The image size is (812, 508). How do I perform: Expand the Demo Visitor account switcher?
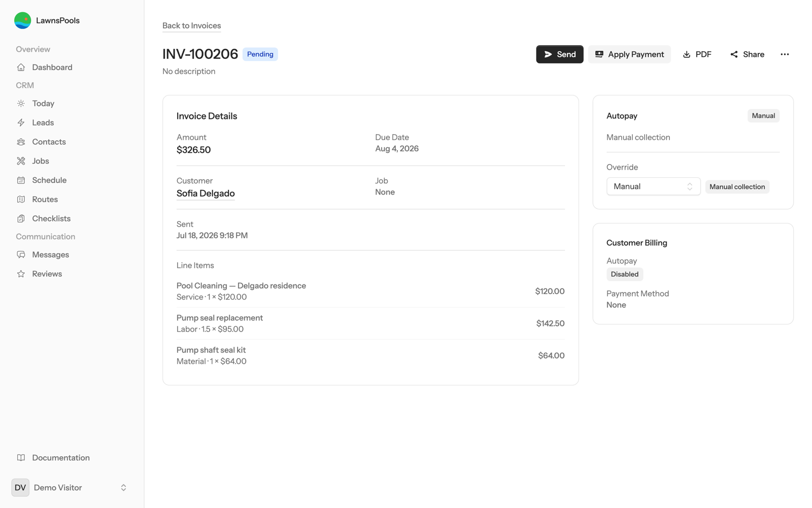click(x=72, y=488)
